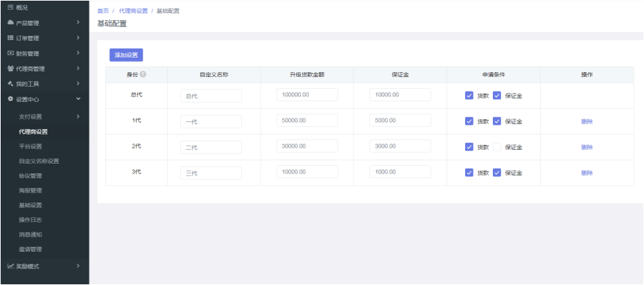The height and width of the screenshot is (285, 644).
Task: Click the 添加设置 button
Action: pyautogui.click(x=126, y=55)
